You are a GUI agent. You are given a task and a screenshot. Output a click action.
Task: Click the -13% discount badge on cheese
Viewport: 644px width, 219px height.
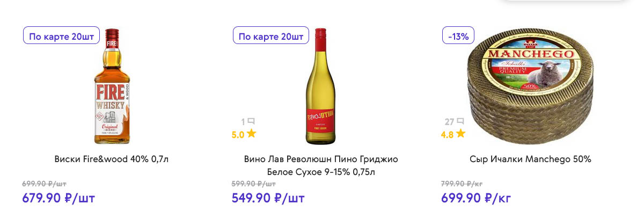[x=458, y=36]
